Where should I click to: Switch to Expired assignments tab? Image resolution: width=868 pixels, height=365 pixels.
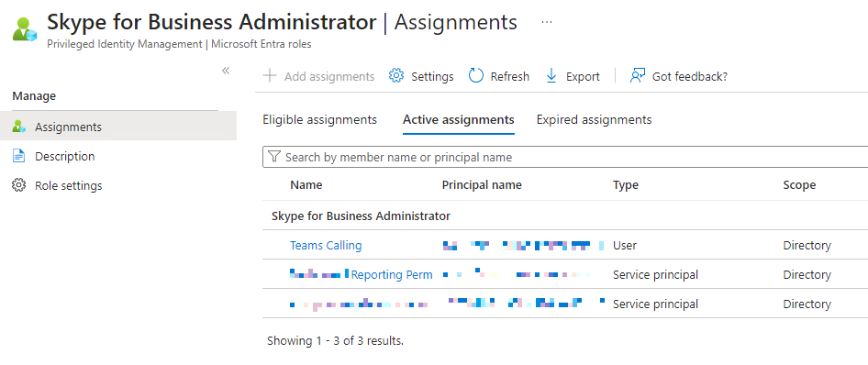[594, 119]
